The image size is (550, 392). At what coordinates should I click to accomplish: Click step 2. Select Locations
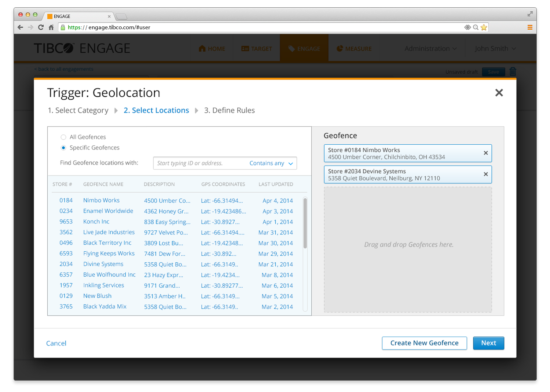(156, 110)
